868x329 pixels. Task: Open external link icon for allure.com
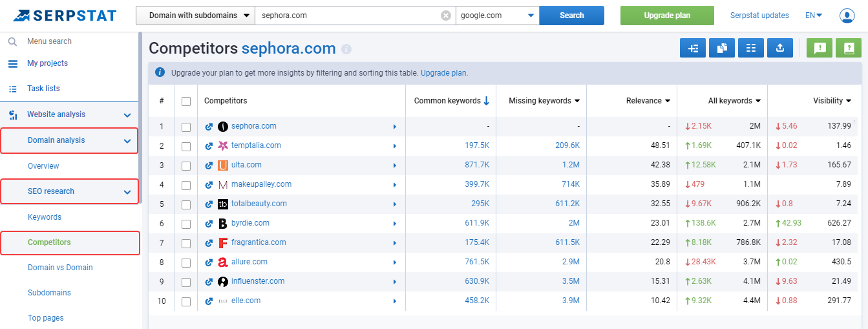209,262
